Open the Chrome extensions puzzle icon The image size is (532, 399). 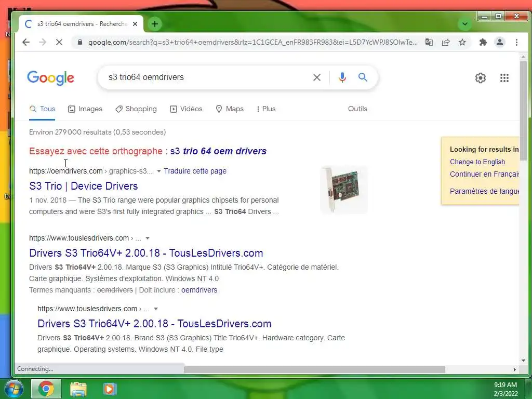coord(483,42)
